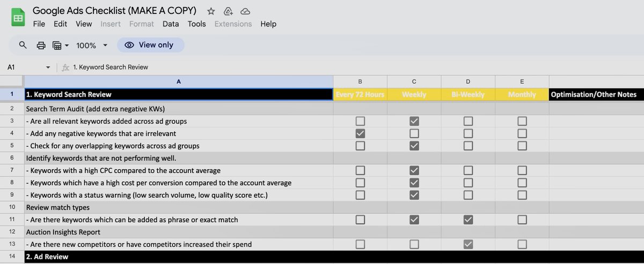Image resolution: width=644 pixels, height=264 pixels.
Task: Select the 'Review match types' cell
Action: pyautogui.click(x=179, y=207)
